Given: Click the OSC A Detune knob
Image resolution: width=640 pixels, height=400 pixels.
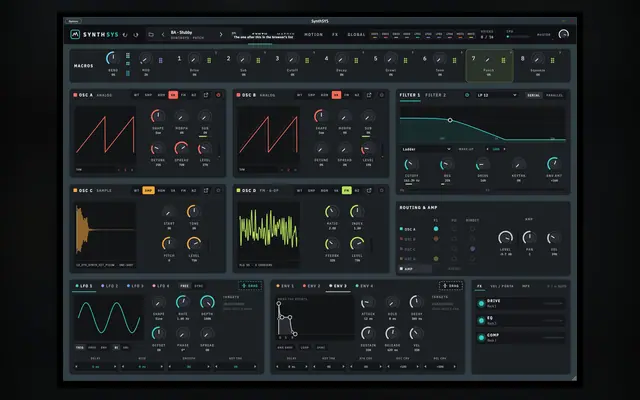Looking at the screenshot, I should coord(158,148).
